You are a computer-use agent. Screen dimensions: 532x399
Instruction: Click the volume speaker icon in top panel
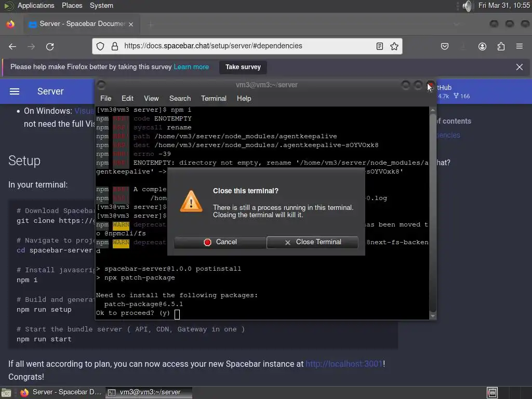[467, 6]
